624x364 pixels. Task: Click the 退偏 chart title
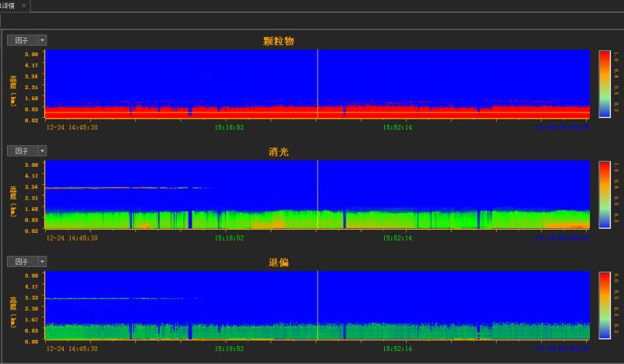(x=279, y=262)
